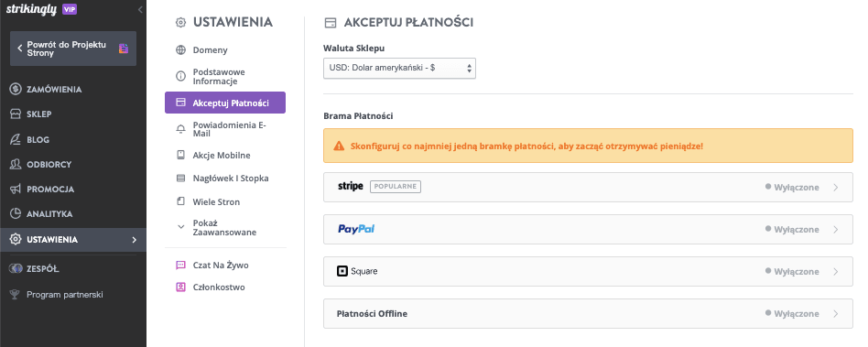Collapse the sidebar with the top arrow
The width and height of the screenshot is (868, 347).
(140, 9)
